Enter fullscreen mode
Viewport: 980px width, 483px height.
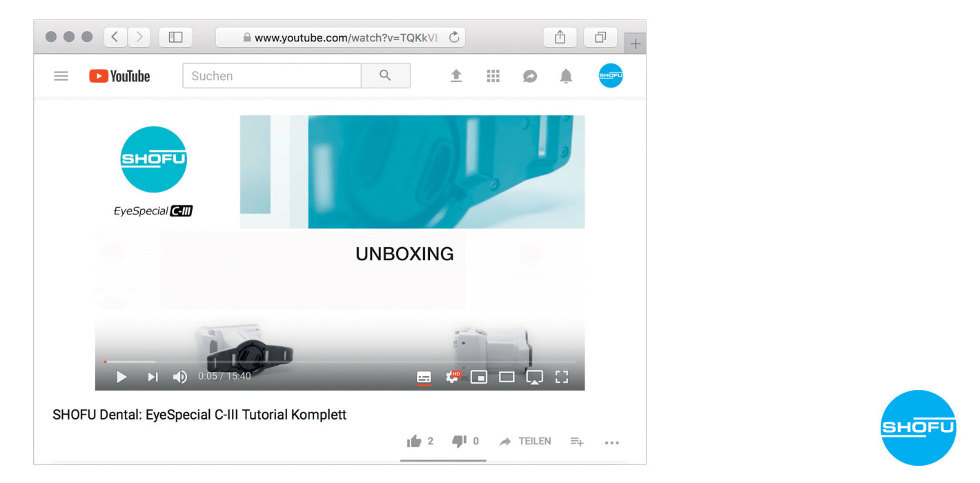tap(562, 377)
